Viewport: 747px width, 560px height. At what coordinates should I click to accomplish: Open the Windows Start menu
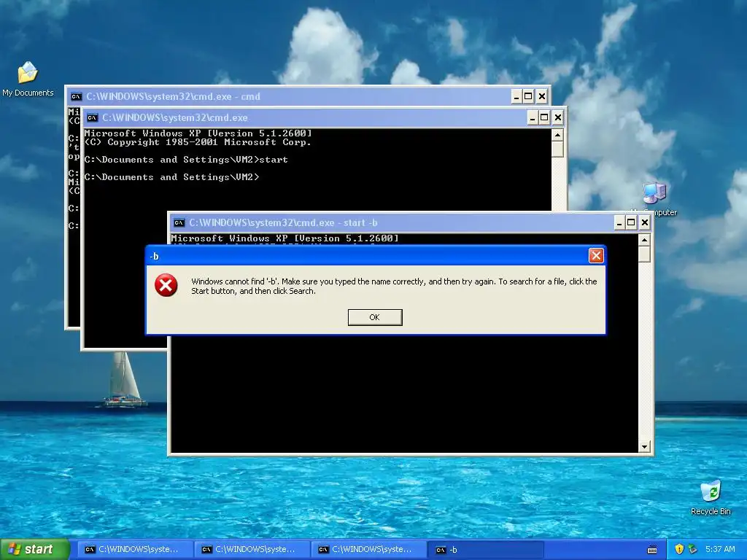pyautogui.click(x=35, y=549)
